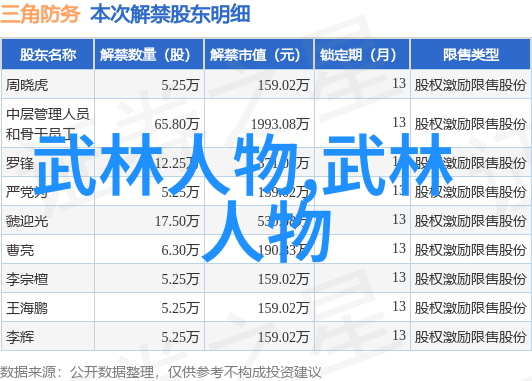Select the 周晓虎 shareholder name cell
The image size is (532, 381).
(48, 84)
